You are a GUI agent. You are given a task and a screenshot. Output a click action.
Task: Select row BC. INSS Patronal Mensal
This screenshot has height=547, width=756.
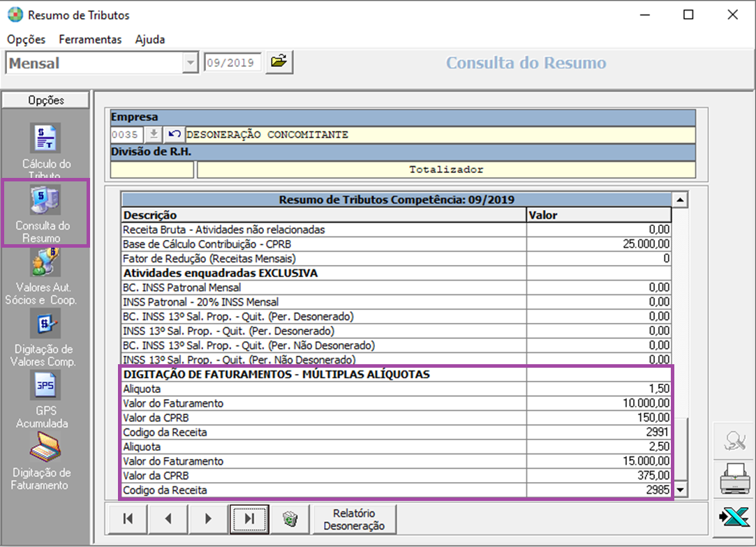pyautogui.click(x=396, y=287)
